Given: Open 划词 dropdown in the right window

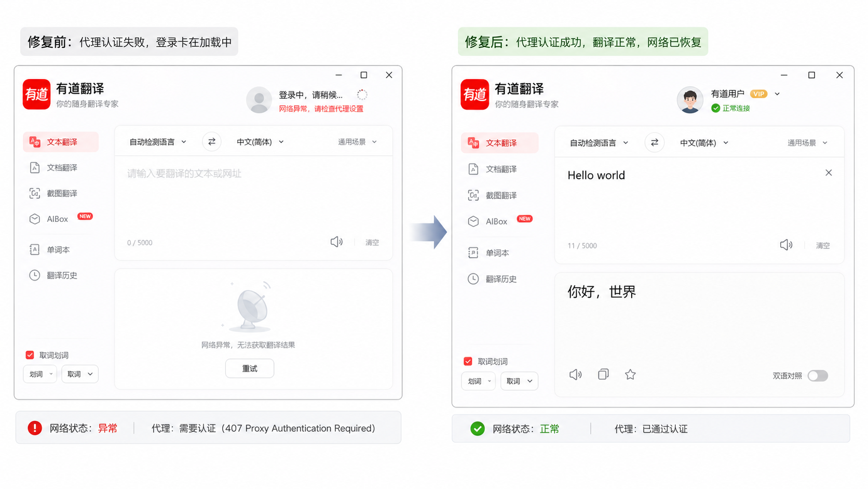Looking at the screenshot, I should pos(478,381).
